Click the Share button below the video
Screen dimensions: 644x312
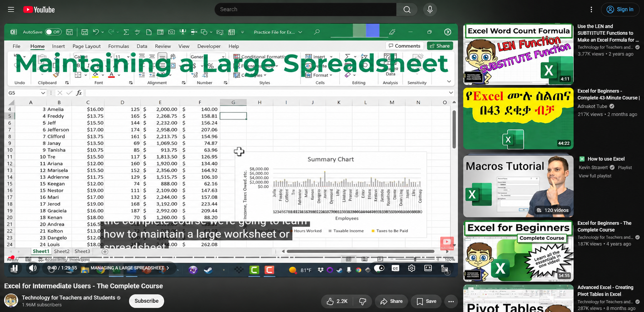(x=391, y=301)
